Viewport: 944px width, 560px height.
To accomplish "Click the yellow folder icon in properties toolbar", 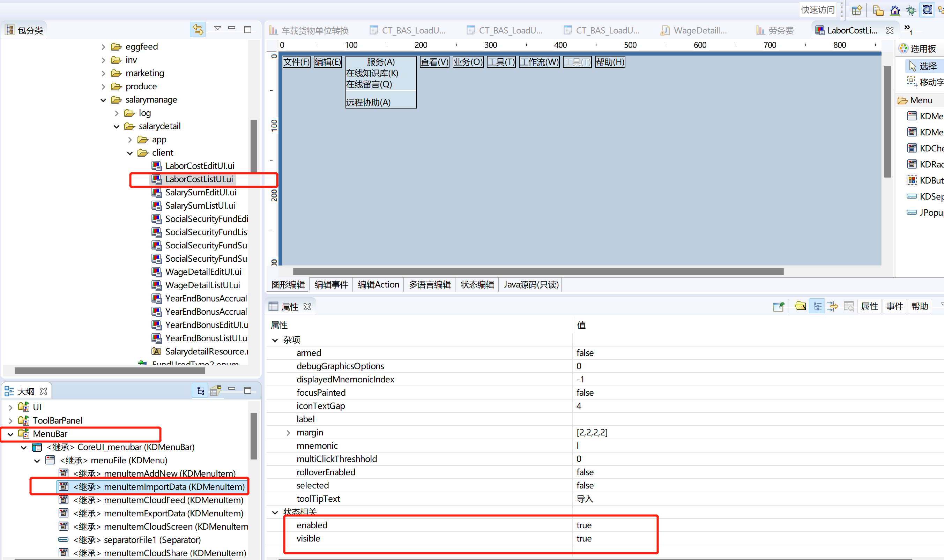I will point(800,306).
